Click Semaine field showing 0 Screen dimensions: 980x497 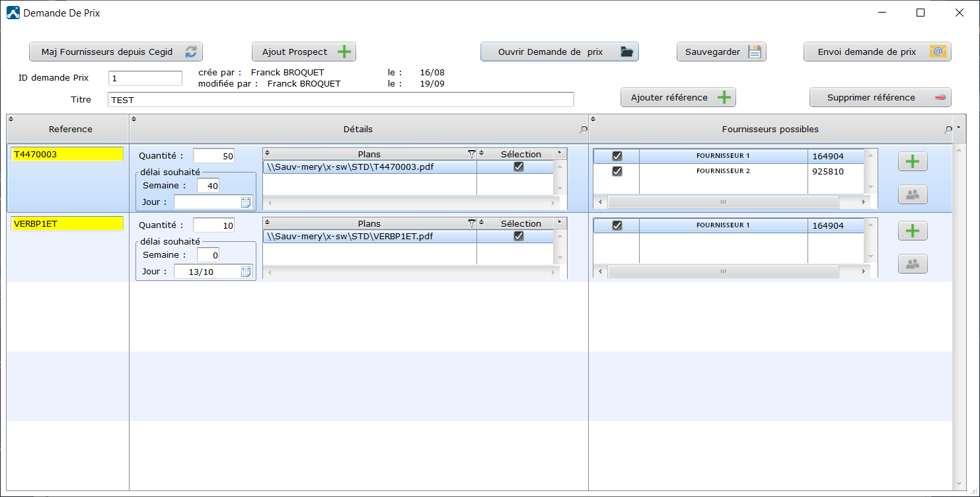[x=208, y=255]
